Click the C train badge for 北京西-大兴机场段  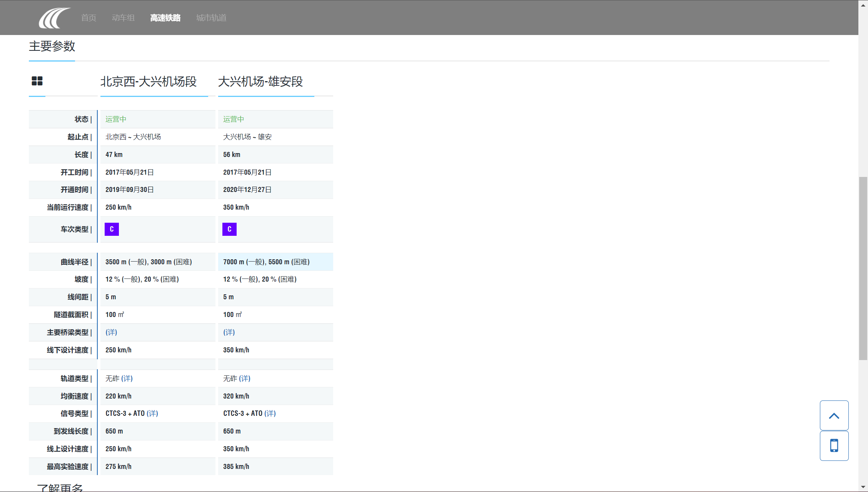112,229
